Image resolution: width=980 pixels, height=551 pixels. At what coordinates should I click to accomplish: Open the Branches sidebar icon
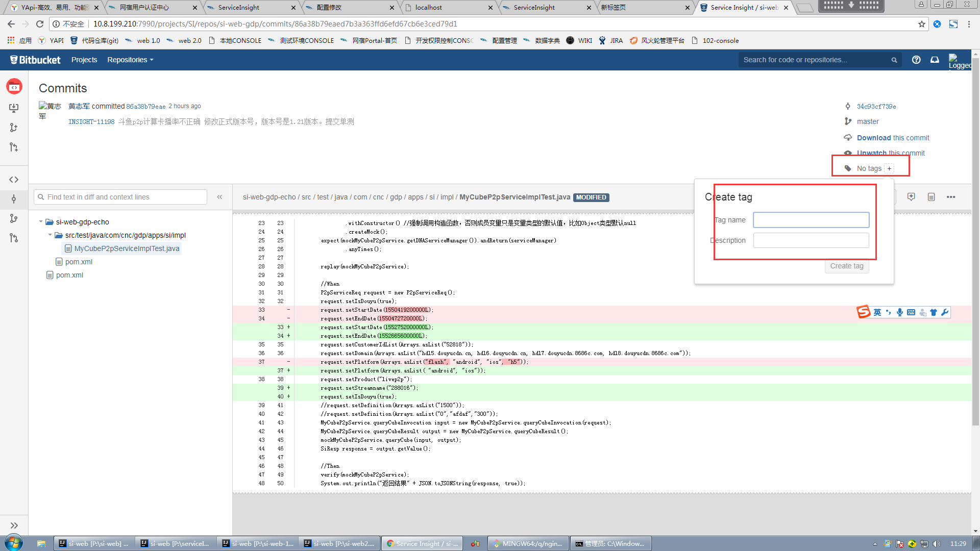click(x=14, y=218)
